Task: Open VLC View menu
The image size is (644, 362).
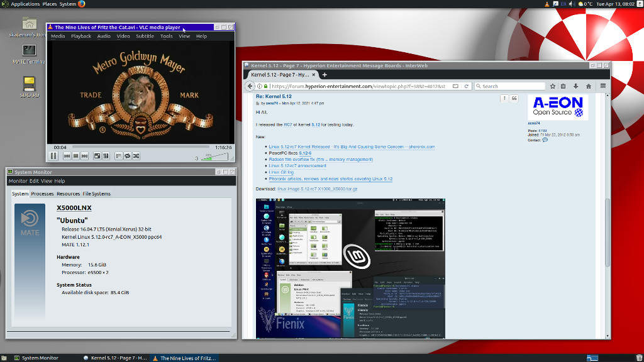Action: (x=184, y=36)
